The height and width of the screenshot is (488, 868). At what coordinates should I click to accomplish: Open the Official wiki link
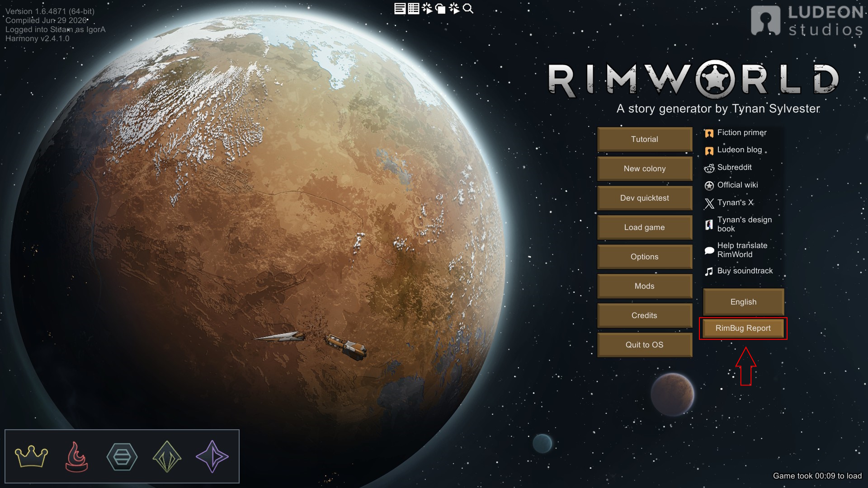click(x=731, y=185)
